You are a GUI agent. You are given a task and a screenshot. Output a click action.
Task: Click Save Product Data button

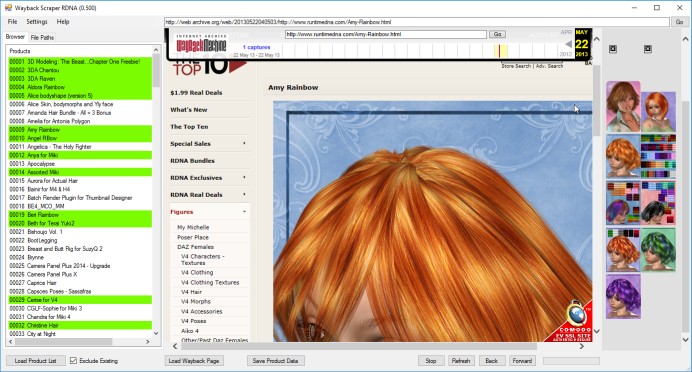275,361
